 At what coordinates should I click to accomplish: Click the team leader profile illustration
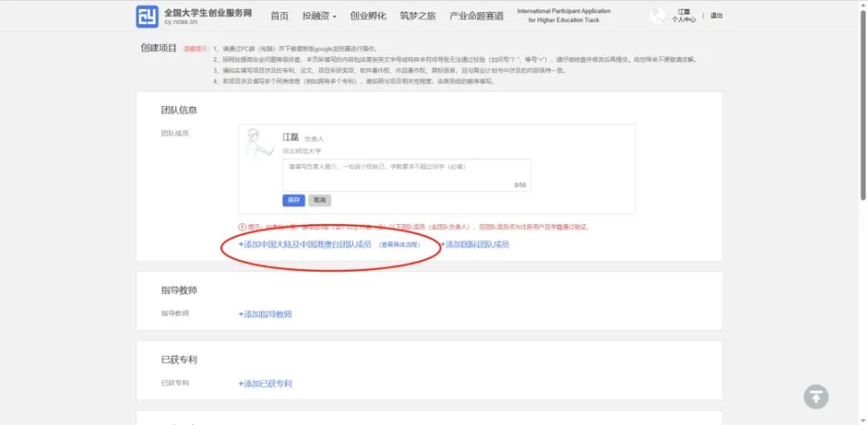[x=260, y=144]
